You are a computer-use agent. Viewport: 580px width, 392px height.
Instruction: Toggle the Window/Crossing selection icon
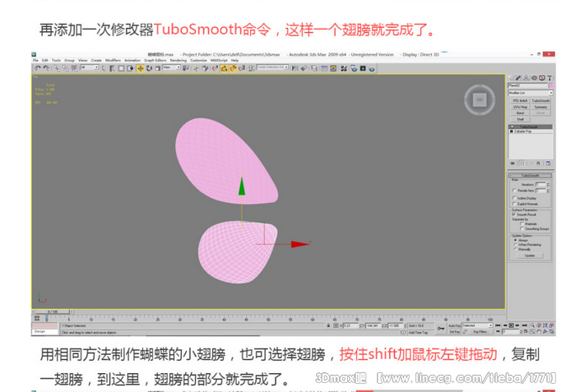[130, 68]
